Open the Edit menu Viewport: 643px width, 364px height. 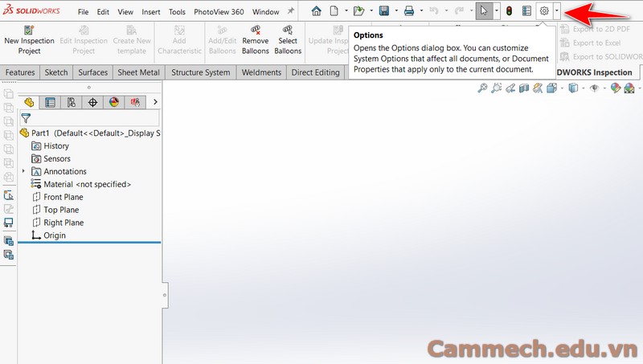point(103,12)
